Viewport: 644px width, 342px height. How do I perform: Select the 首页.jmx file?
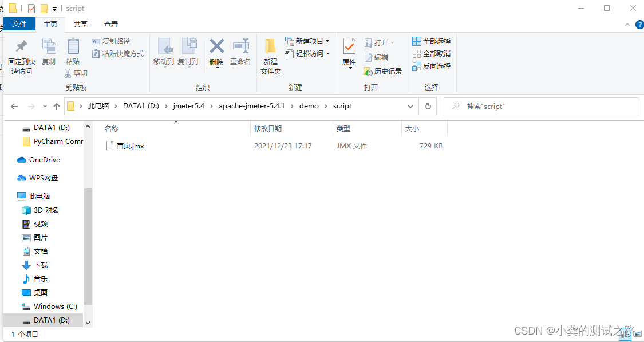pyautogui.click(x=130, y=146)
